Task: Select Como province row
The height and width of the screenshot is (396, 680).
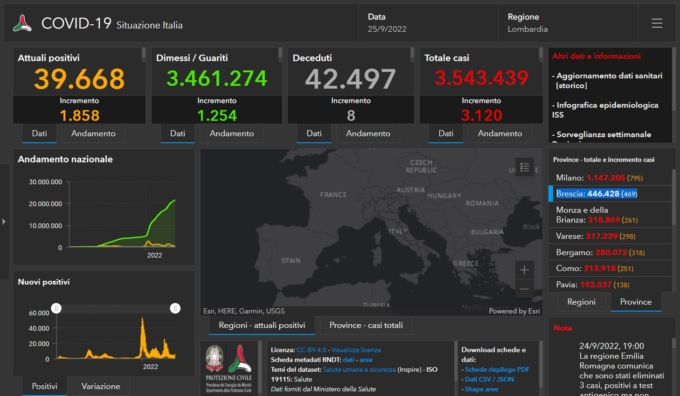Action: (x=610, y=268)
